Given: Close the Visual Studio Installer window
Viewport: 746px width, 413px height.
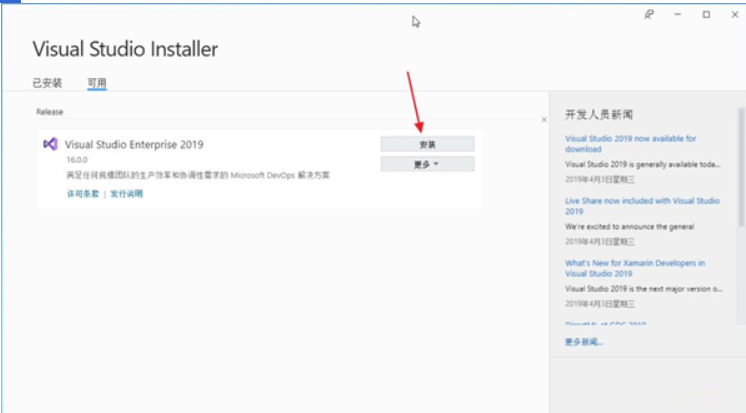Looking at the screenshot, I should pyautogui.click(x=733, y=14).
